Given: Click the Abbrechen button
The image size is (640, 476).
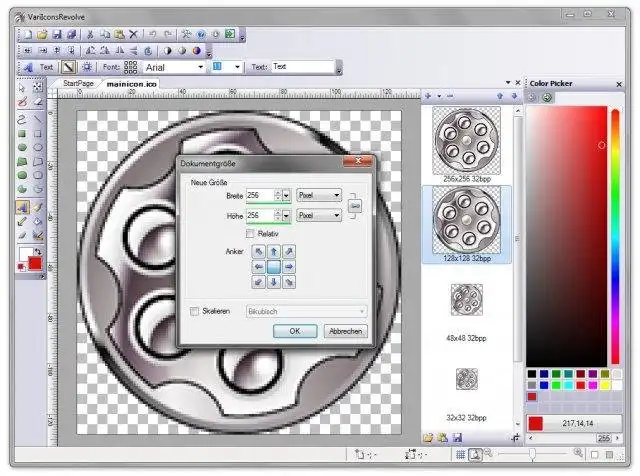Looking at the screenshot, I should click(345, 331).
